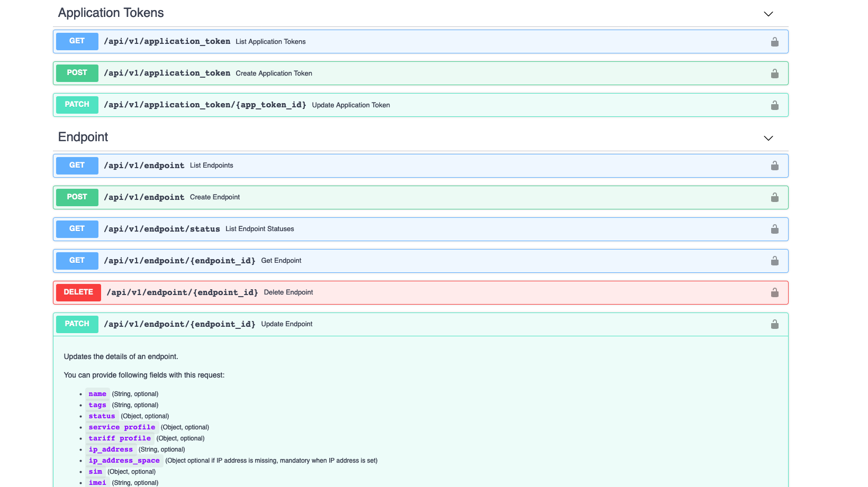Expand the POST Create Endpoint operation
This screenshot has height=487, width=868.
[x=423, y=197]
